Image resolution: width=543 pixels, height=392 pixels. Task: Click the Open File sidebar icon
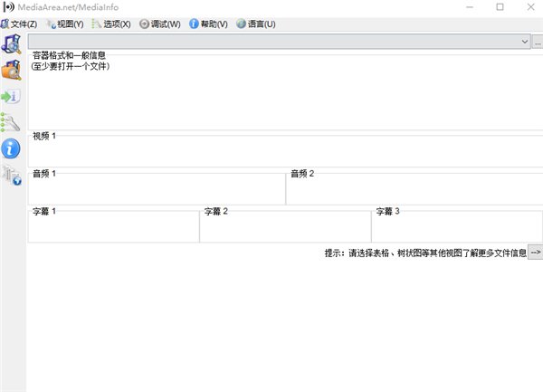point(12,43)
